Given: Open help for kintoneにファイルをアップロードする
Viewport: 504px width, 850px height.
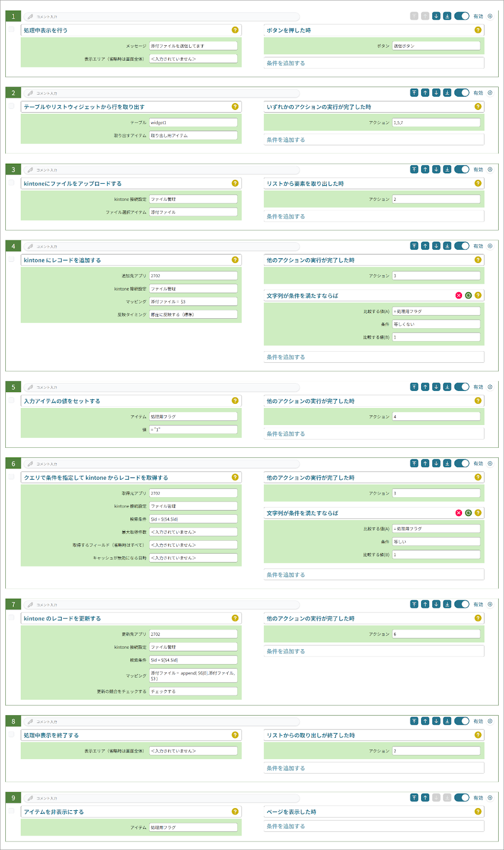Looking at the screenshot, I should [x=235, y=183].
